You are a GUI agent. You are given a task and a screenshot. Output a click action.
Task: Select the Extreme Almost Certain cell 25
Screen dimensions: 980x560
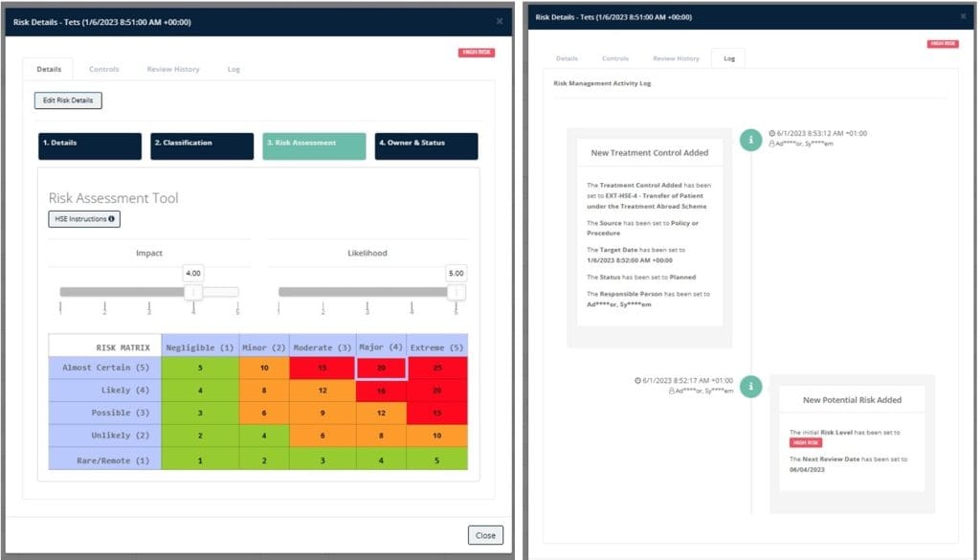point(436,369)
